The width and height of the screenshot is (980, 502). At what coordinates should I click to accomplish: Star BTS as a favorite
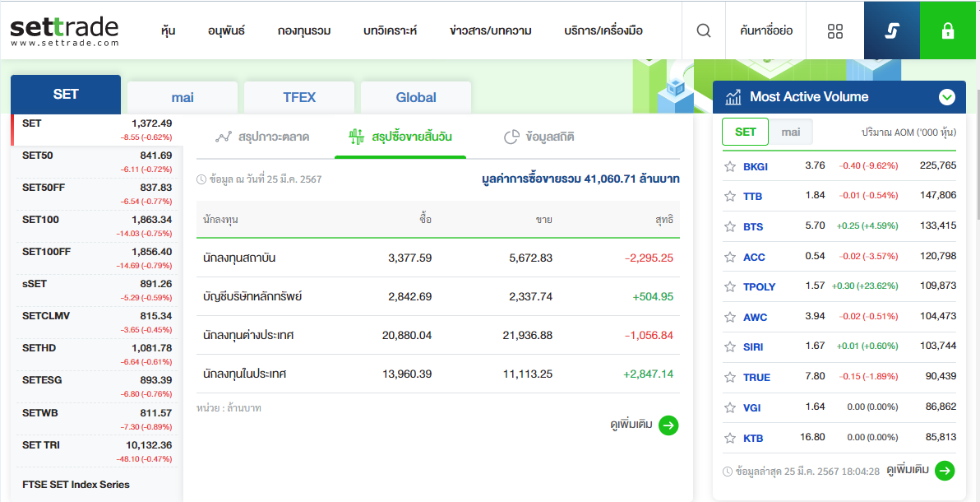[729, 226]
